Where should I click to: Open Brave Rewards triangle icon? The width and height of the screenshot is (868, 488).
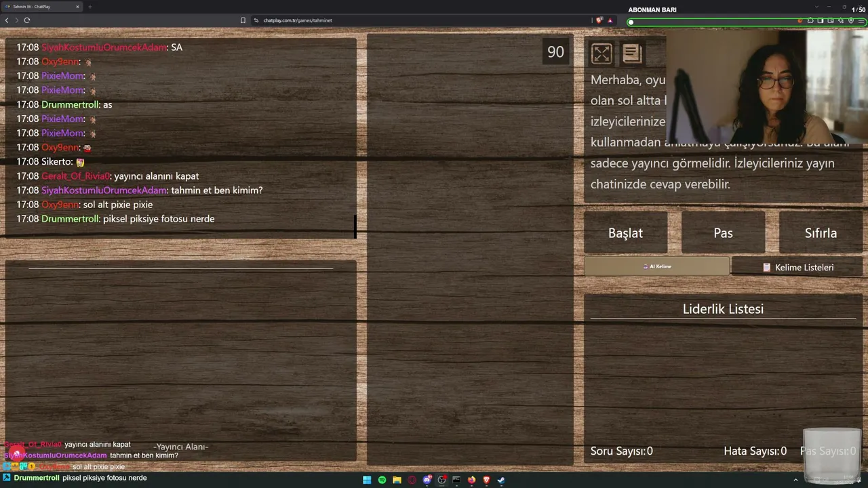[x=610, y=20]
